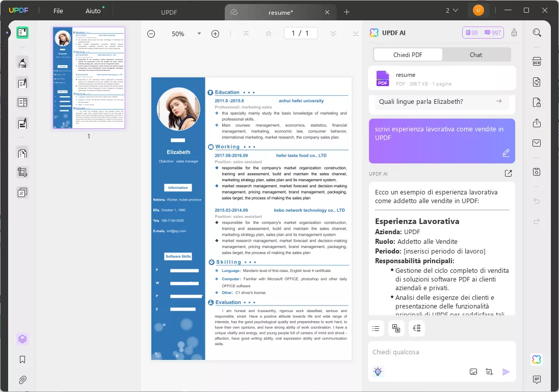The width and height of the screenshot is (559, 392).
Task: Click the AI credits counter badge
Action: point(483,33)
